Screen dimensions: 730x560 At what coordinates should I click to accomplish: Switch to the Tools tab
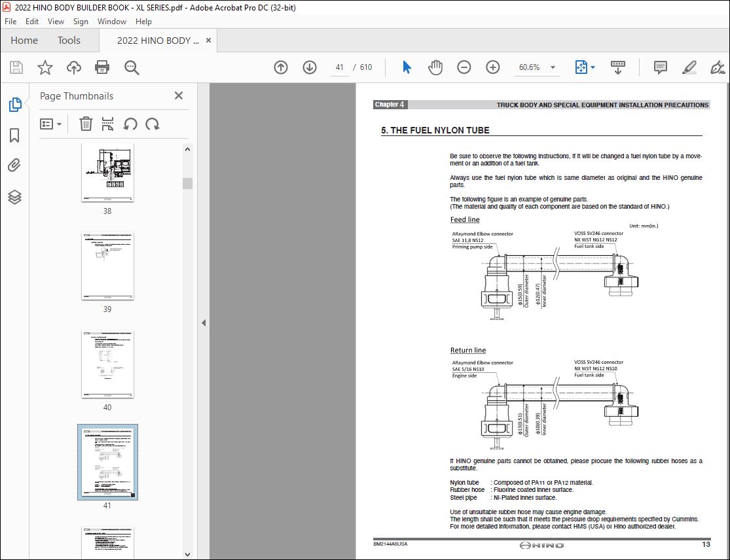(x=69, y=41)
